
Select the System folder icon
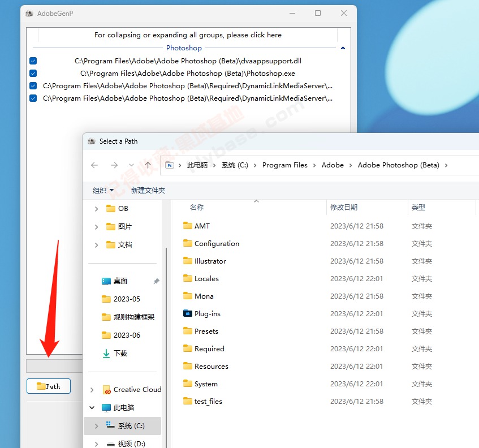point(188,383)
